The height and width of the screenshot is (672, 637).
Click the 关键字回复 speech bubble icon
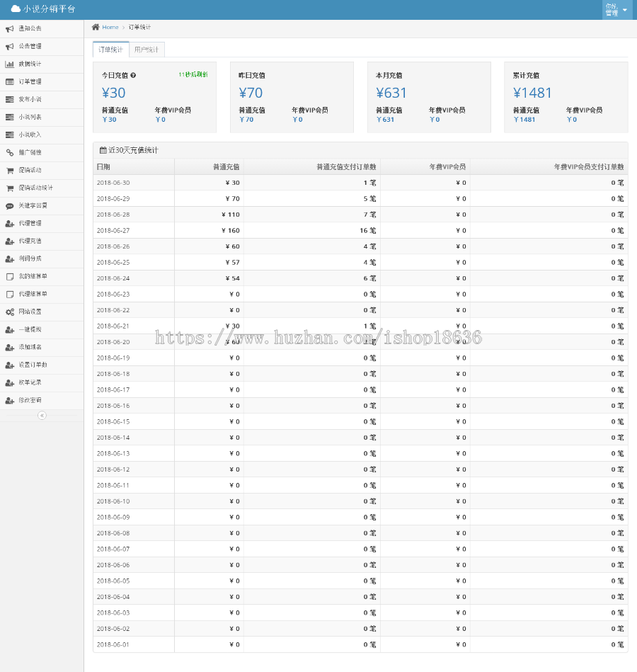coord(10,205)
